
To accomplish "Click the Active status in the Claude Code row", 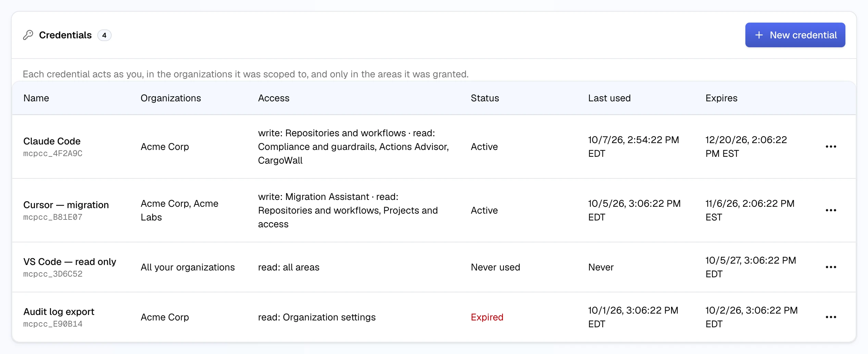I will coord(484,147).
